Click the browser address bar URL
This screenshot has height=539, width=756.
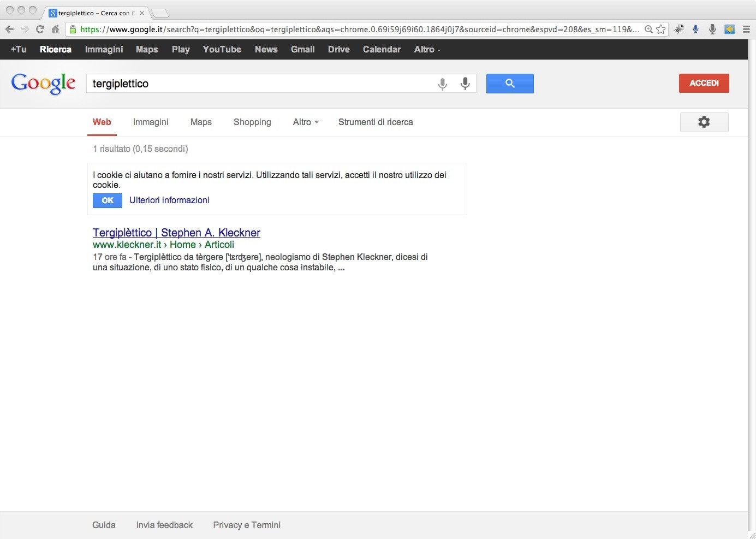point(359,29)
